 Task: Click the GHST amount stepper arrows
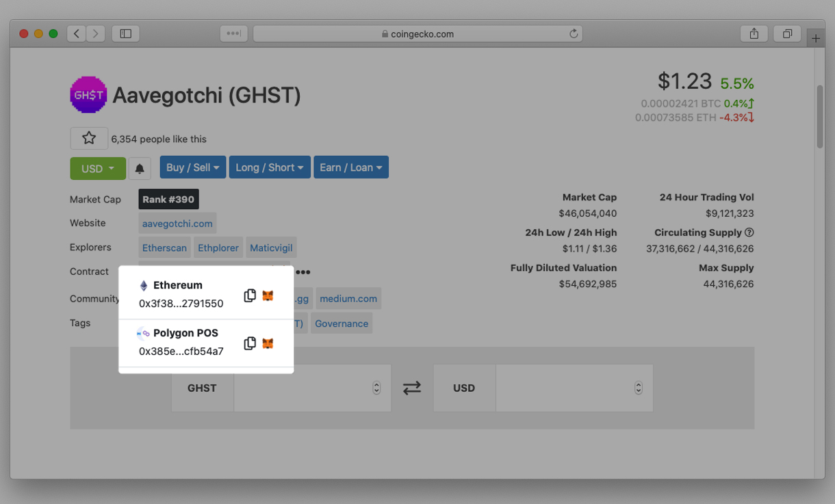pos(376,388)
